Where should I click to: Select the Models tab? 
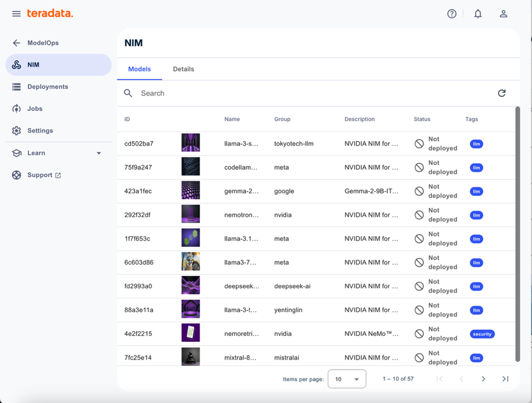[139, 69]
